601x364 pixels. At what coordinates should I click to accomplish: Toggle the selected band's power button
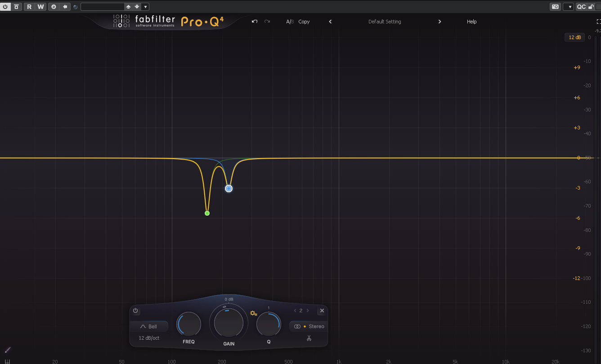click(136, 311)
